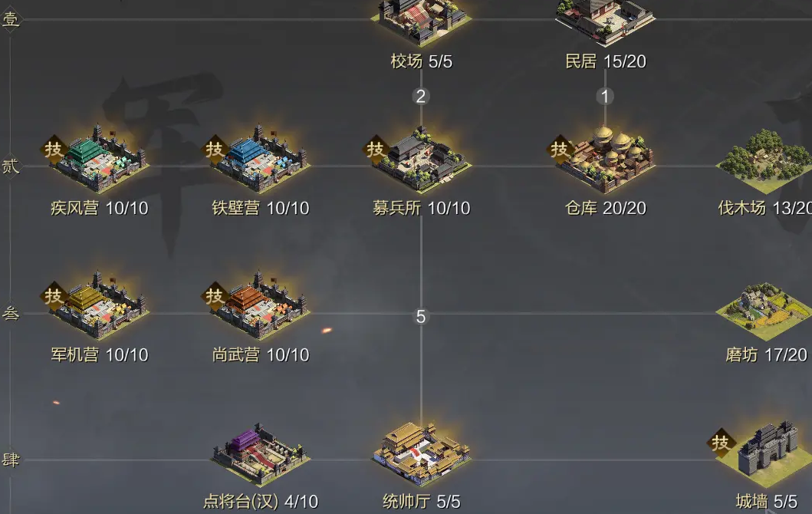This screenshot has width=812, height=514.
Task: Click the 技 badge on 仓库
Action: click(x=560, y=150)
